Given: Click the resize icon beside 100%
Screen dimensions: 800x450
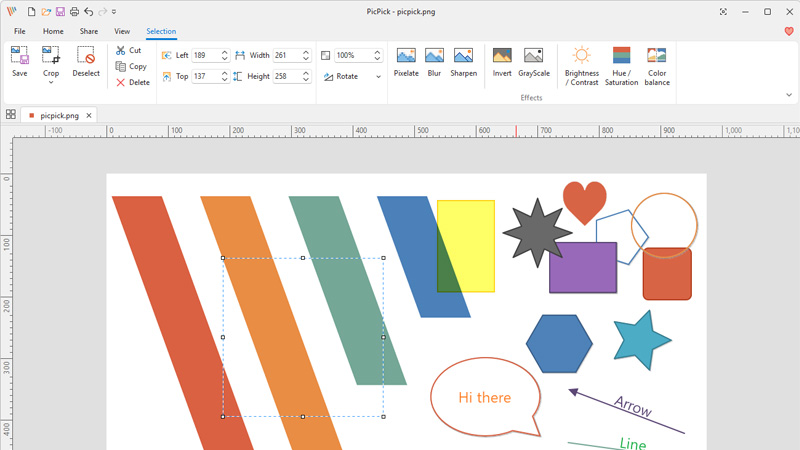Looking at the screenshot, I should 326,55.
